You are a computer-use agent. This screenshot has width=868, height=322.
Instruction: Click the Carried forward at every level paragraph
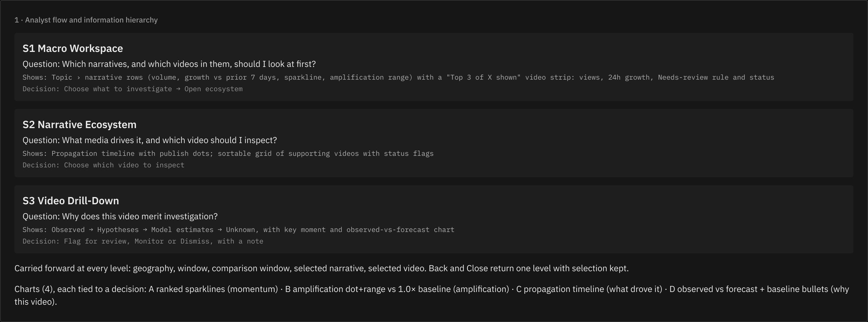coord(322,269)
